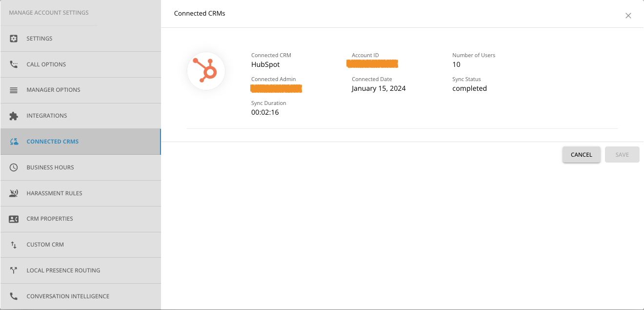Screen dimensions: 644x310
Task: Click the Custom CRM arrows icon
Action: pos(14,245)
